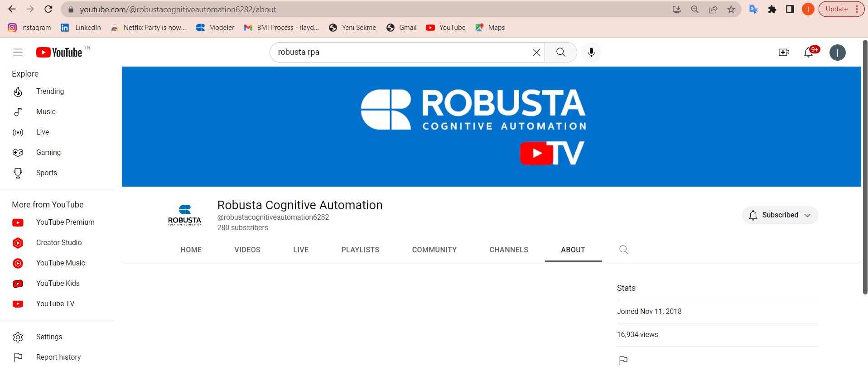Click the magnifier search button
868x371 pixels.
(x=560, y=53)
